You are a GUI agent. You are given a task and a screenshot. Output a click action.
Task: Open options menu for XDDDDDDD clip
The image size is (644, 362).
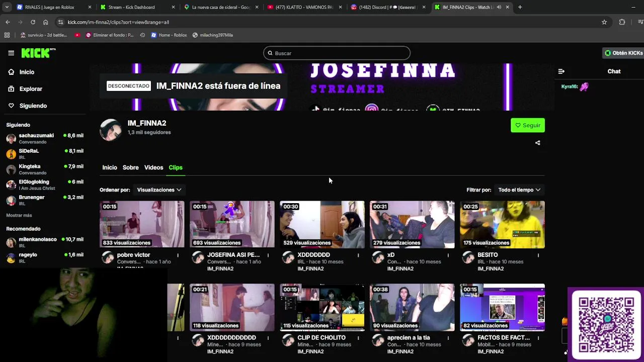(x=358, y=255)
